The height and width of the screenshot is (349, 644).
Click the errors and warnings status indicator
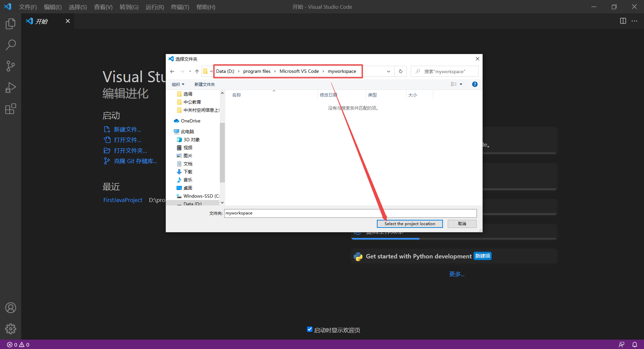18,345
